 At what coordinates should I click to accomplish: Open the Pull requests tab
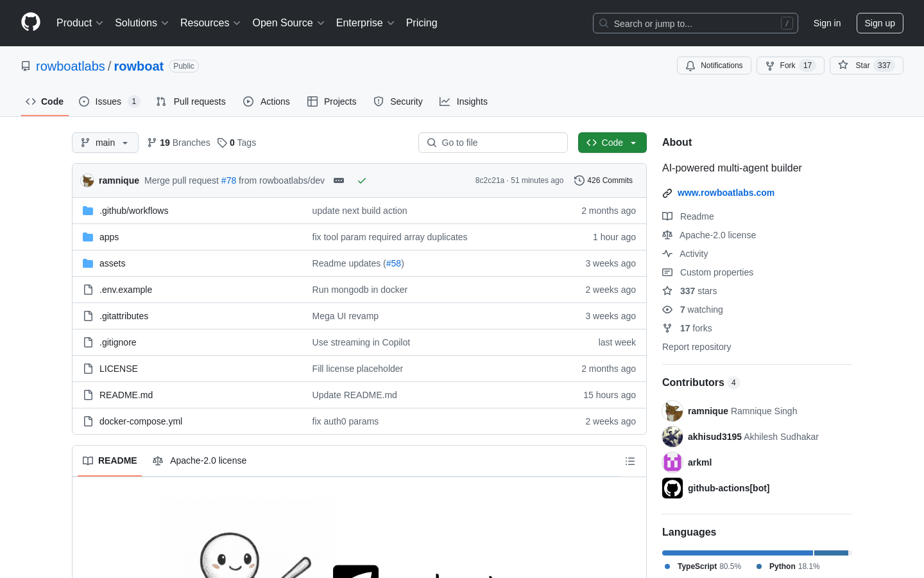(x=191, y=101)
